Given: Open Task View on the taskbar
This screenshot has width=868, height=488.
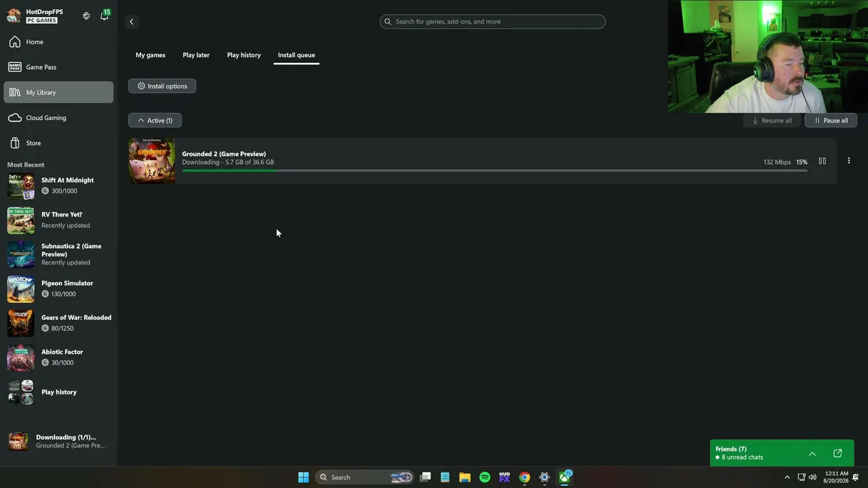Looking at the screenshot, I should tap(425, 477).
